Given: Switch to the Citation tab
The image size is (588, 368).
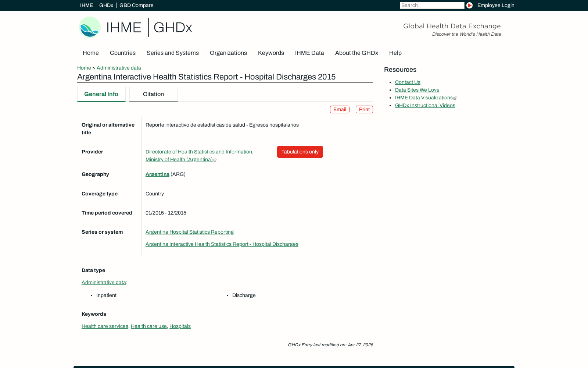Looking at the screenshot, I should pyautogui.click(x=153, y=94).
